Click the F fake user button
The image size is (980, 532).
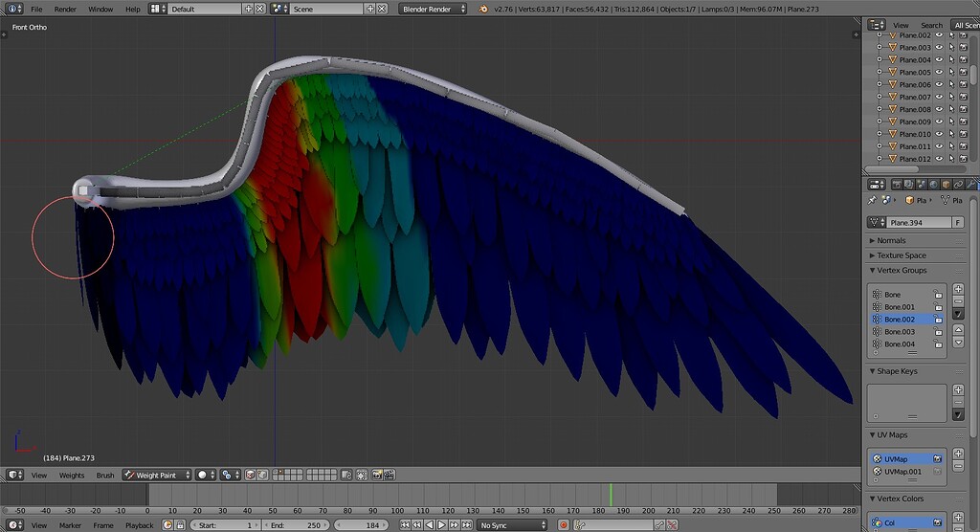coord(957,223)
